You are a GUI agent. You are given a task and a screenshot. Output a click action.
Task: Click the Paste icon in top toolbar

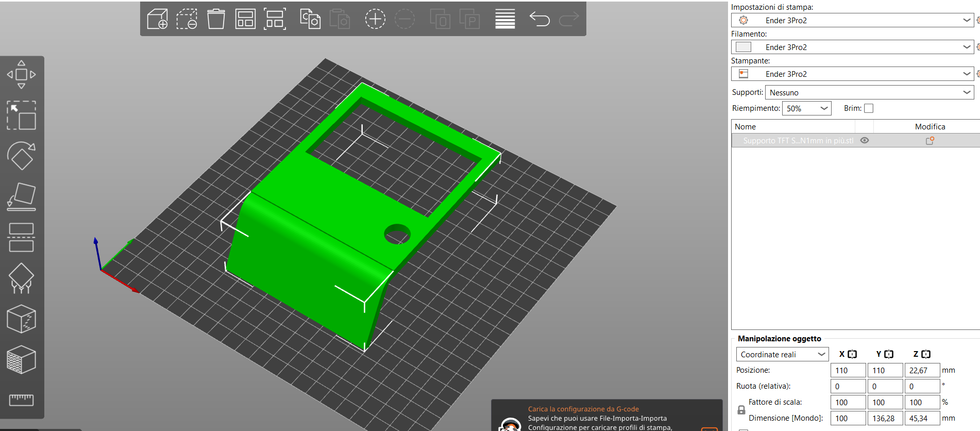click(x=340, y=19)
